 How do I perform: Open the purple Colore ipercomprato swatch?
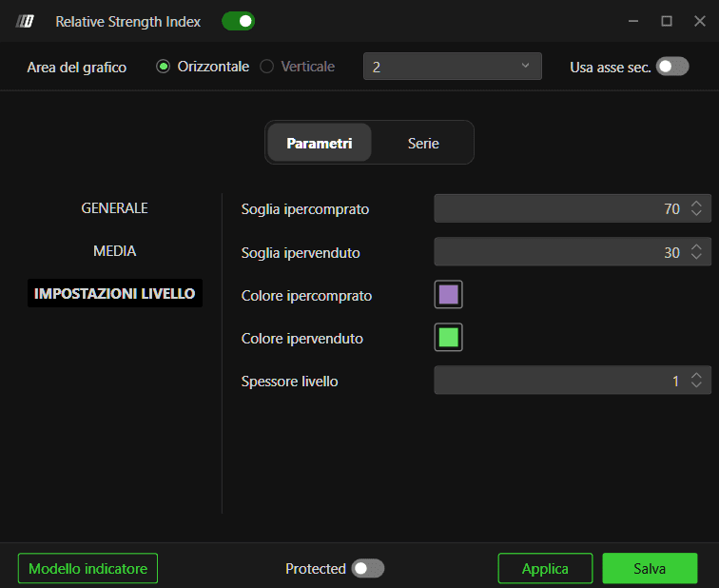[449, 294]
